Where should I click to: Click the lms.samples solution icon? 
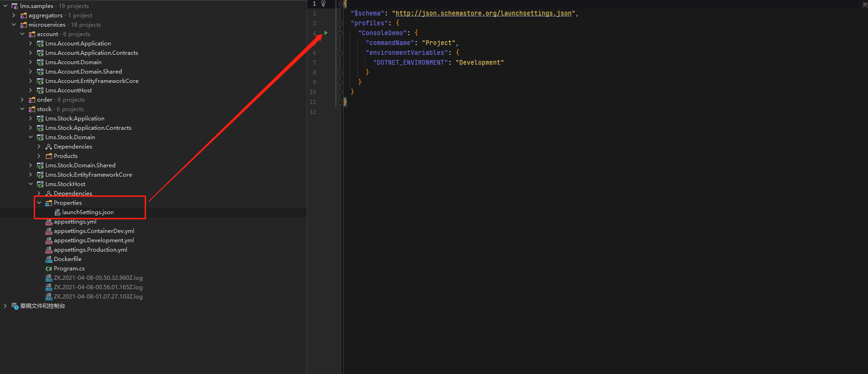pos(15,6)
